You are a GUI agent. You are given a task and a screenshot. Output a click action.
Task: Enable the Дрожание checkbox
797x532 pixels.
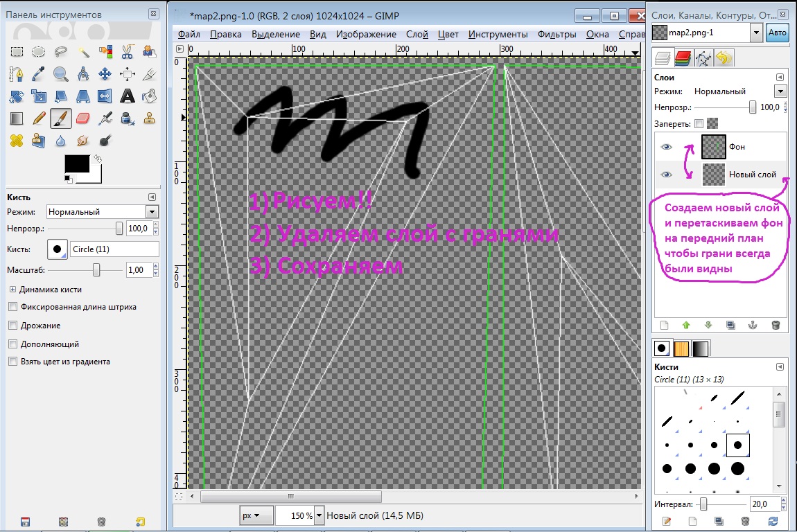tap(12, 326)
